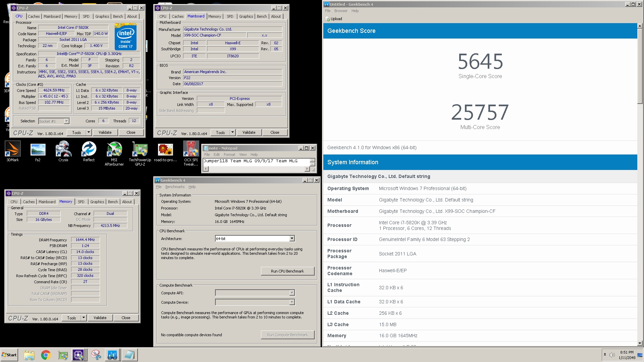The image size is (644, 362).
Task: Open Snipping Tool from taskbar
Action: coord(96,355)
